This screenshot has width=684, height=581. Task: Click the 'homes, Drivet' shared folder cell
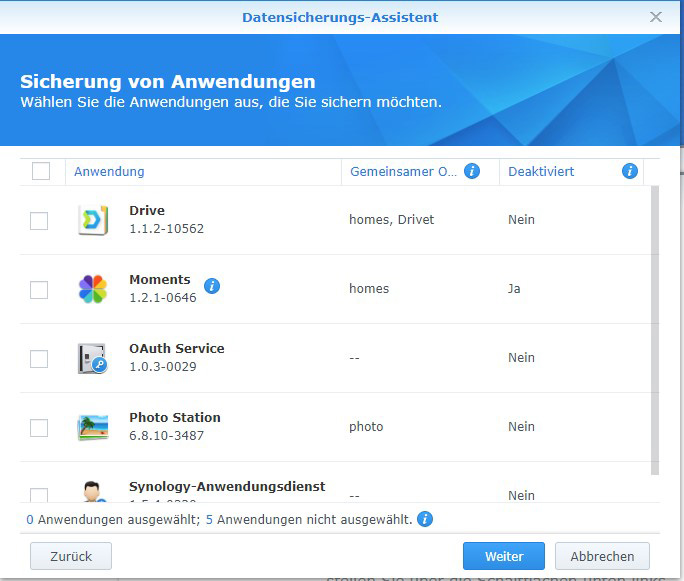point(391,219)
